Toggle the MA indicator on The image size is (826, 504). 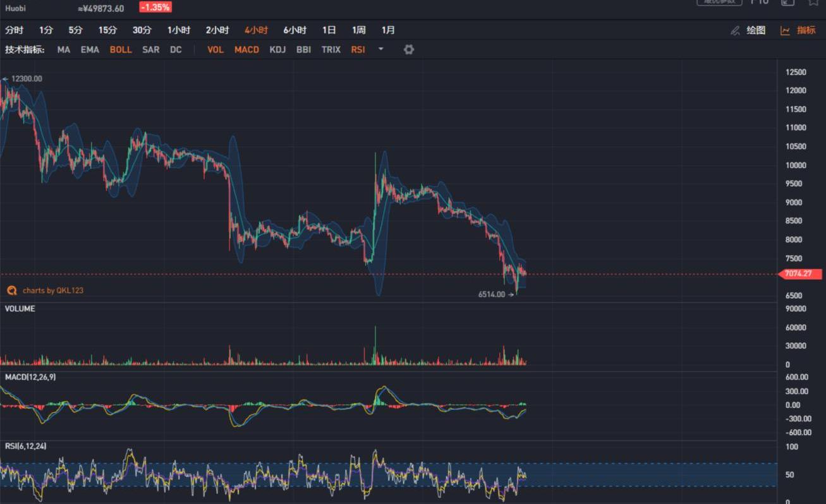click(x=64, y=49)
